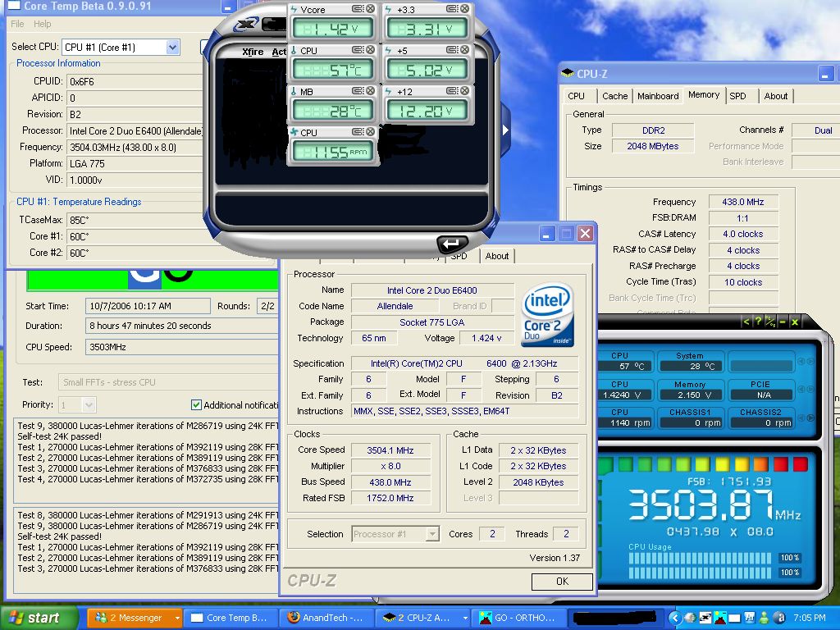This screenshot has width=840, height=630.
Task: Open settings icon on CPU fan RPM widget
Action: click(x=358, y=132)
